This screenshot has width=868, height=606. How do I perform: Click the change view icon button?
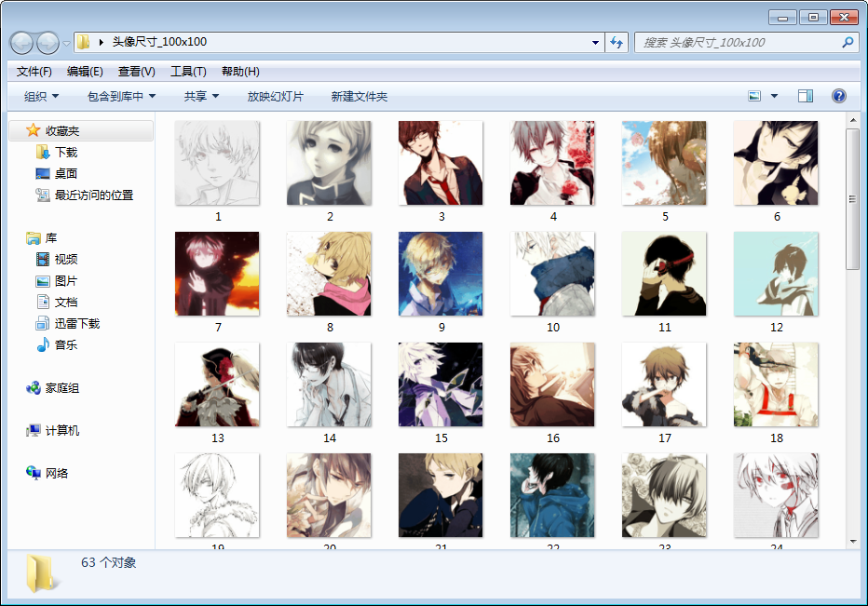755,96
